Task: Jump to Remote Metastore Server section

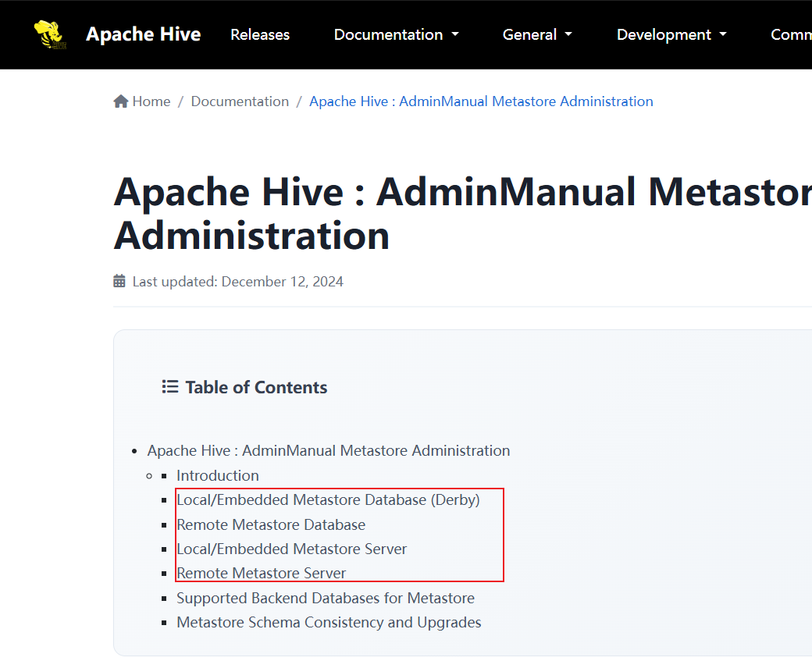Action: [x=261, y=574]
